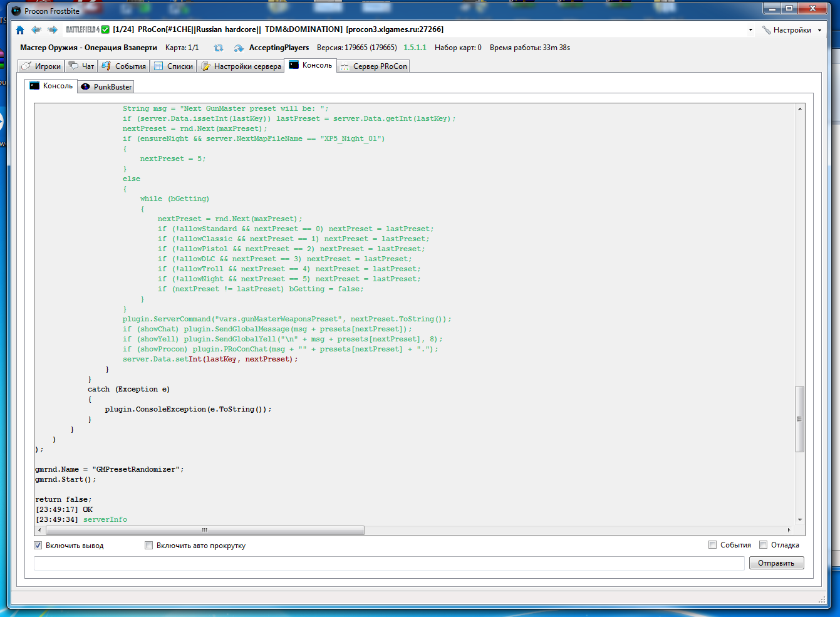
Task: Switch to the PunkBuster sub-tab
Action: pos(106,86)
